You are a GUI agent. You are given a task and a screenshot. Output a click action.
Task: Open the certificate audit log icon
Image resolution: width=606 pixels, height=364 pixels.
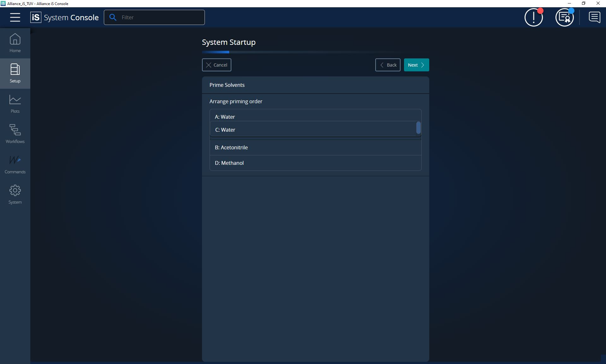[x=564, y=18]
